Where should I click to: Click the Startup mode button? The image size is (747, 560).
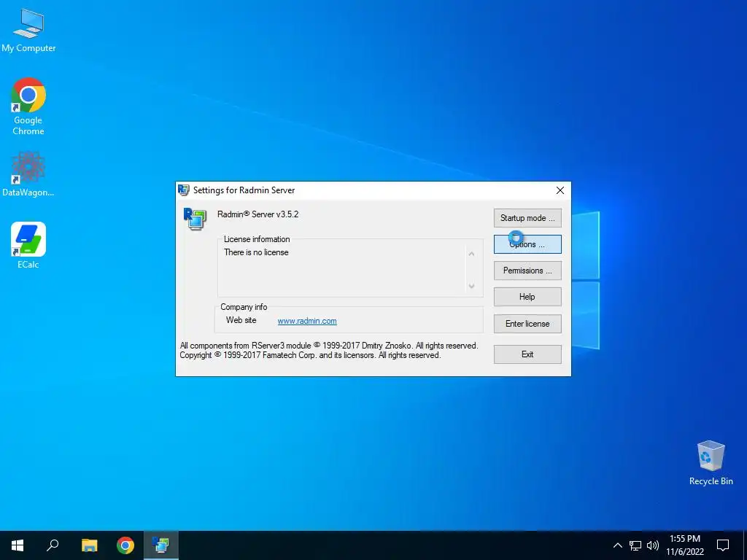point(527,218)
